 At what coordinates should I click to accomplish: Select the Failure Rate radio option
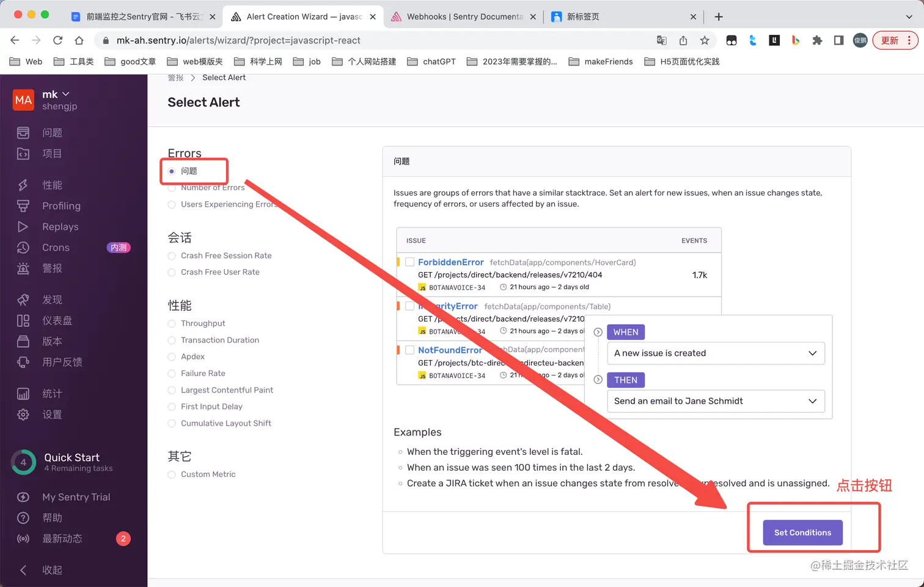pyautogui.click(x=172, y=373)
